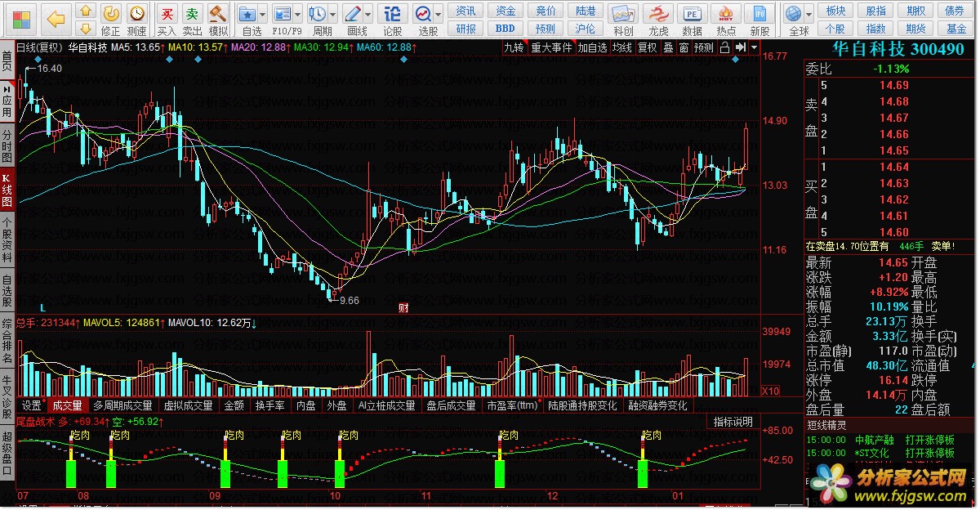
Task: Open the 测速 clock tool
Action: 137,20
